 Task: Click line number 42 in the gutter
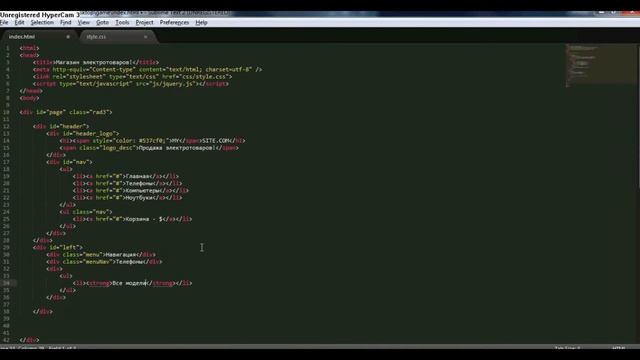[x=7, y=340]
